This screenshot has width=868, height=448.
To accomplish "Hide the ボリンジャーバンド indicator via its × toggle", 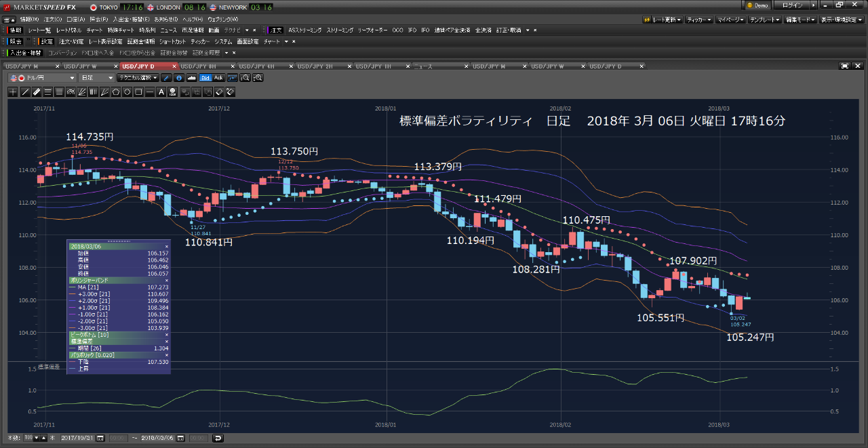I will (166, 279).
